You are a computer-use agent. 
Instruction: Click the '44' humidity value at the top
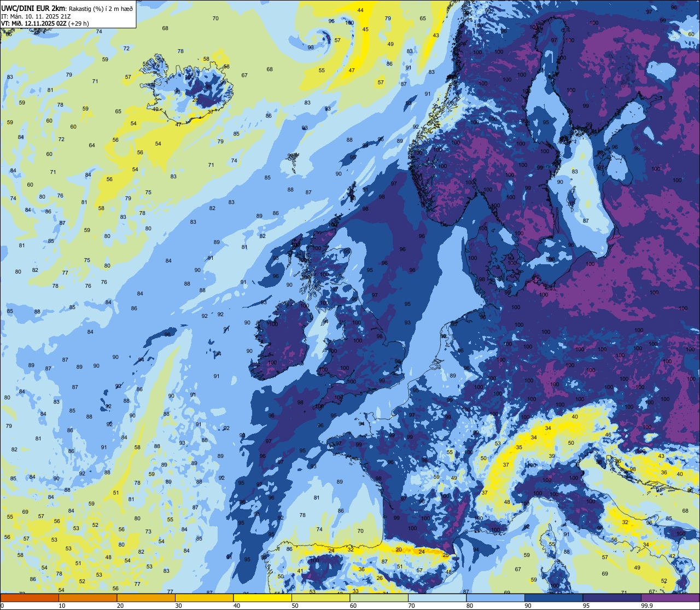(x=360, y=10)
